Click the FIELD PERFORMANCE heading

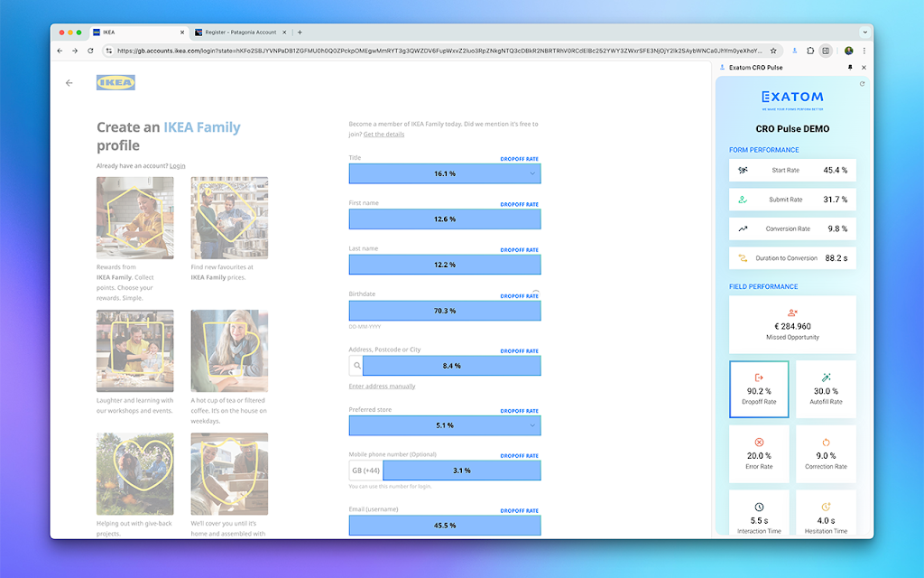763,286
